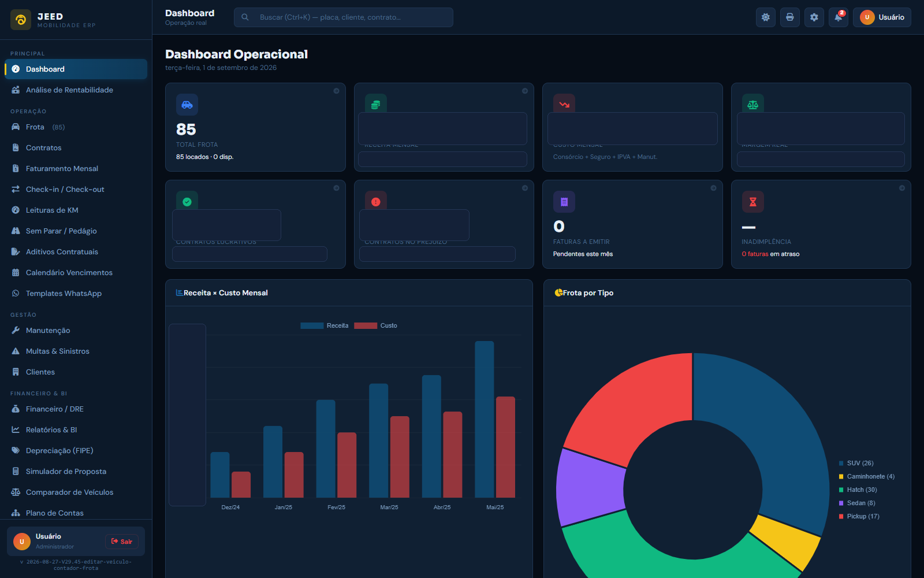Image resolution: width=924 pixels, height=578 pixels.
Task: Click the Dez/24 red Custo bar
Action: (241, 484)
